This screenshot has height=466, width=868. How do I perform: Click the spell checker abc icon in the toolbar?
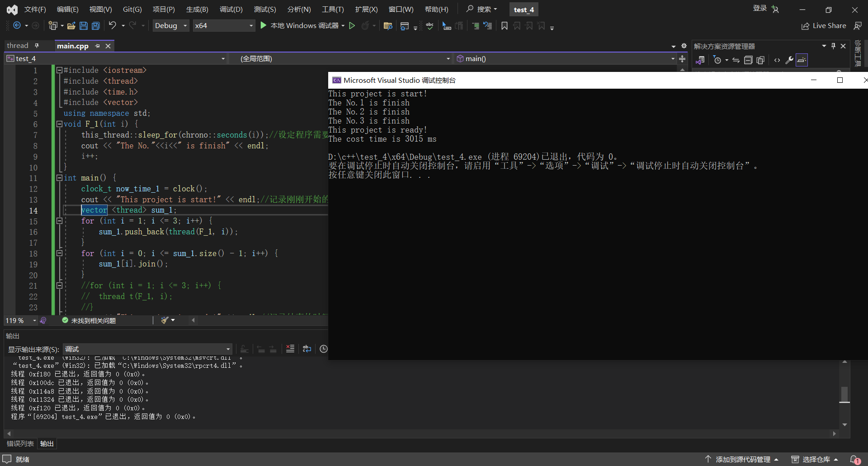tap(429, 26)
